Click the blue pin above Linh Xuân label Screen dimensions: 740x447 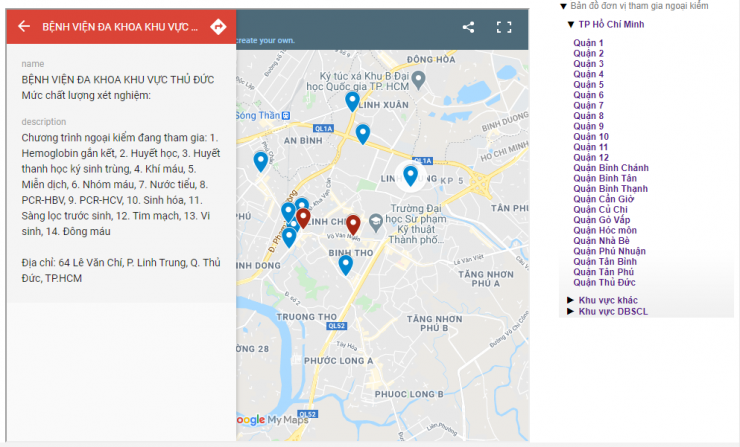pyautogui.click(x=352, y=101)
